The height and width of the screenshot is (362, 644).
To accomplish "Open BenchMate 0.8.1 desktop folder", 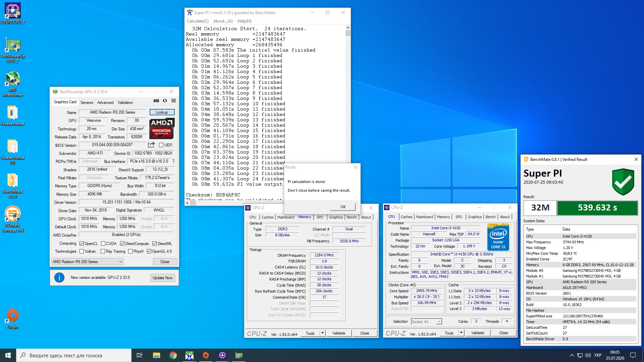I will point(13,186).
